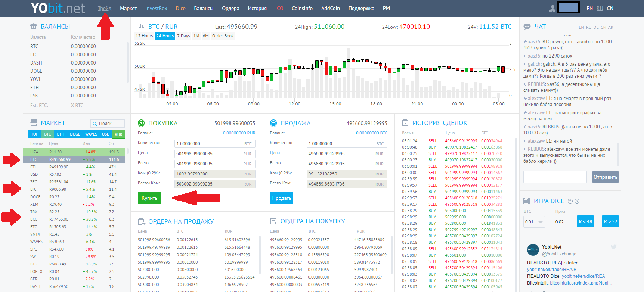Open the Маркет menu item

(x=128, y=8)
